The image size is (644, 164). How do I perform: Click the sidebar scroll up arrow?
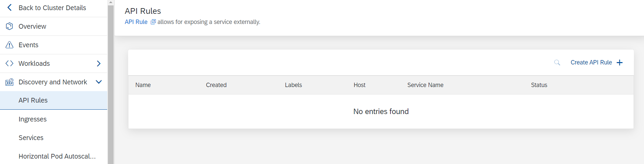click(111, 2)
